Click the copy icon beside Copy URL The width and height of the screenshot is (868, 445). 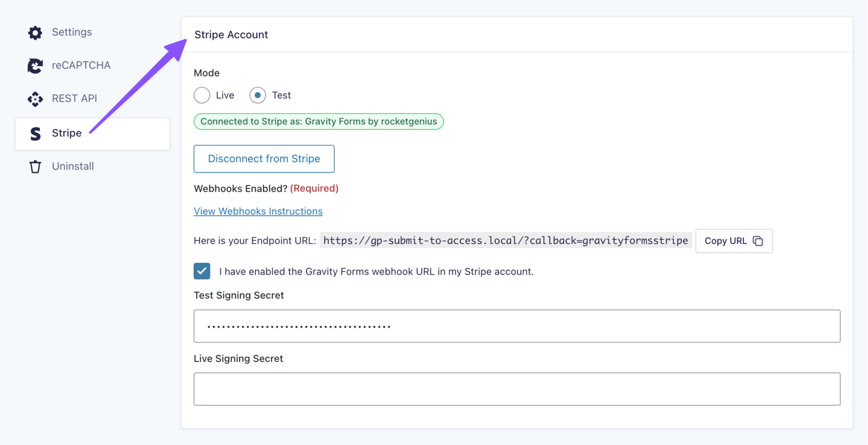758,241
